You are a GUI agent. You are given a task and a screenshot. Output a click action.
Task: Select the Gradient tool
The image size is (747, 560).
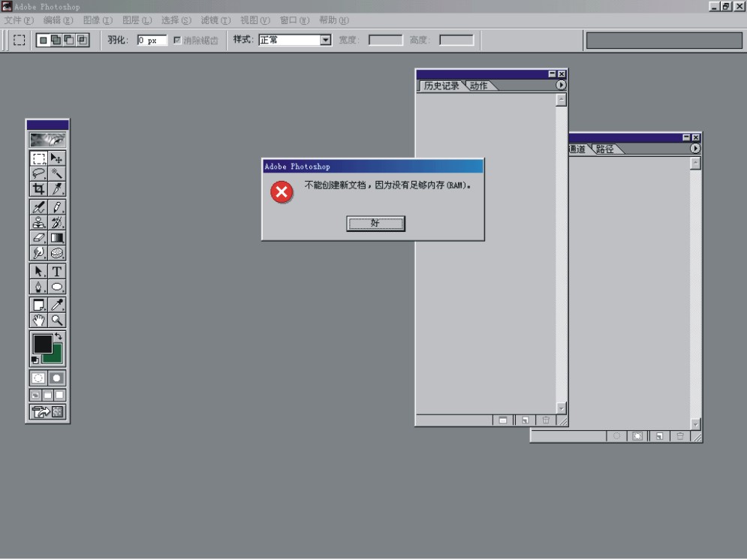(57, 238)
